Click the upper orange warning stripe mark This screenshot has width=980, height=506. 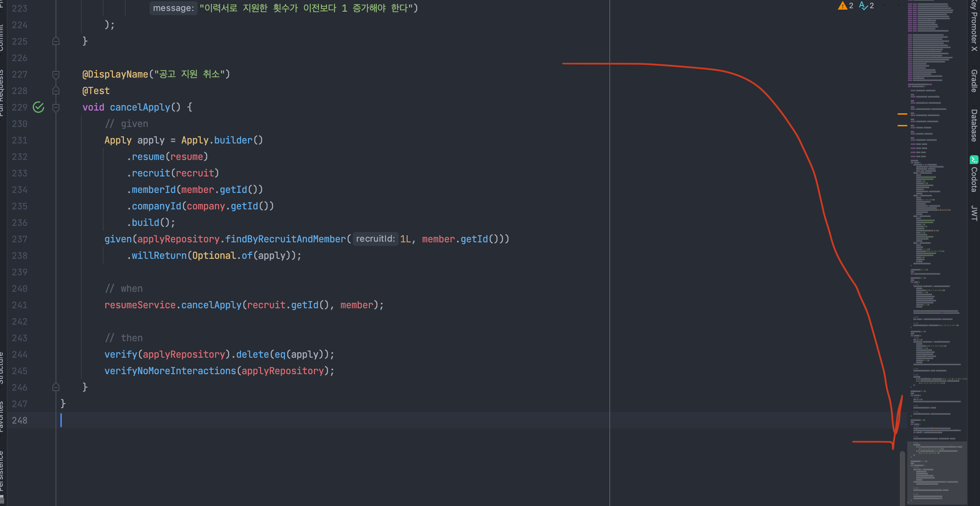tap(902, 114)
